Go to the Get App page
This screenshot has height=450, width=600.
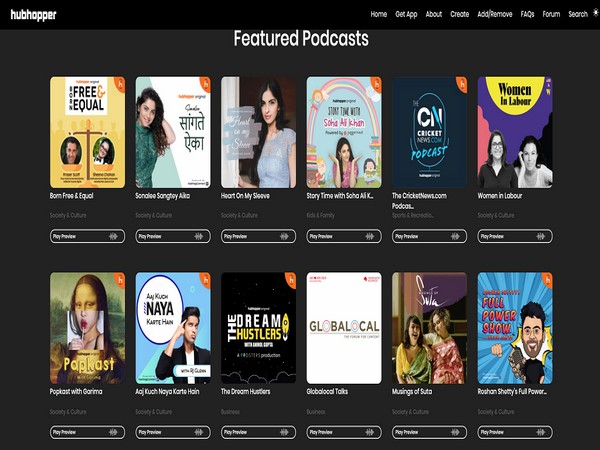[x=406, y=15]
